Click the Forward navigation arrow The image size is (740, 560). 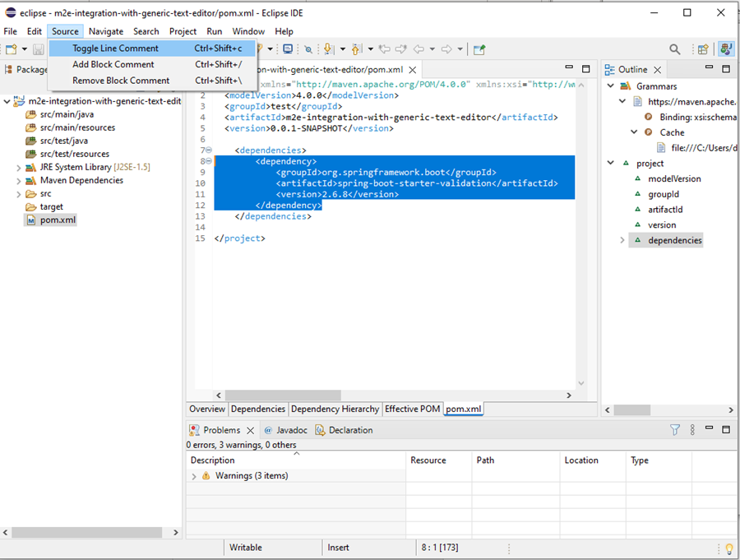coord(446,49)
